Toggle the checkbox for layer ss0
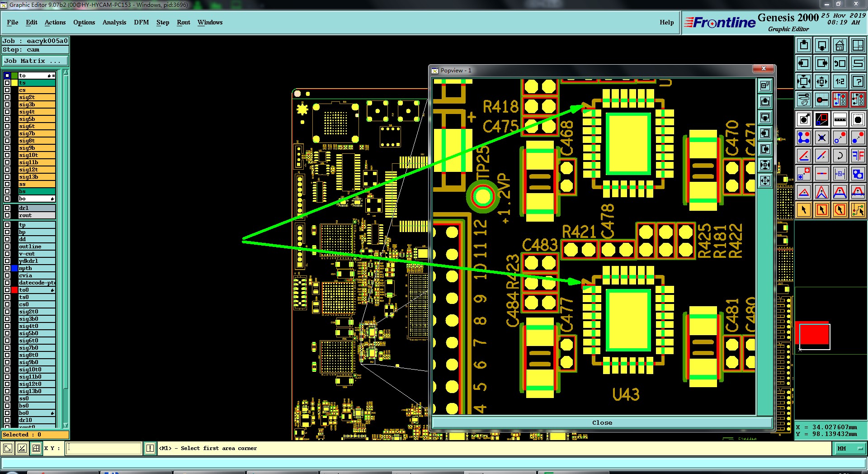The image size is (868, 474). pyautogui.click(x=7, y=398)
